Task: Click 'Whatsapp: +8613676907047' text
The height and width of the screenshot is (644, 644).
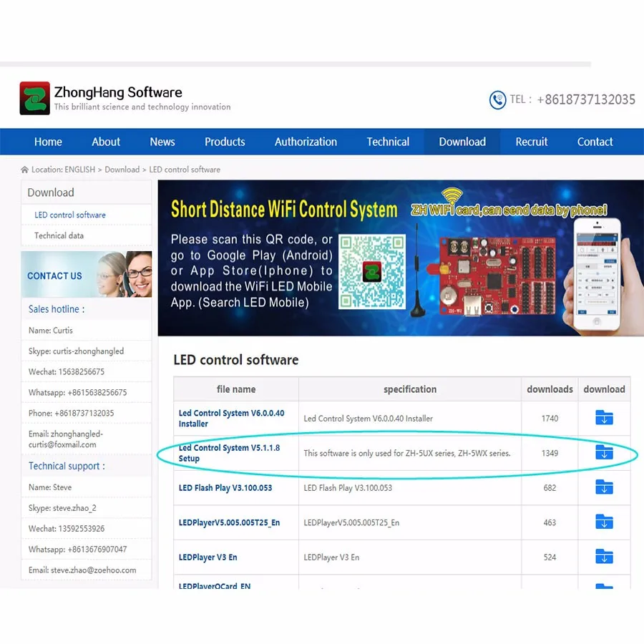Action: tap(77, 549)
